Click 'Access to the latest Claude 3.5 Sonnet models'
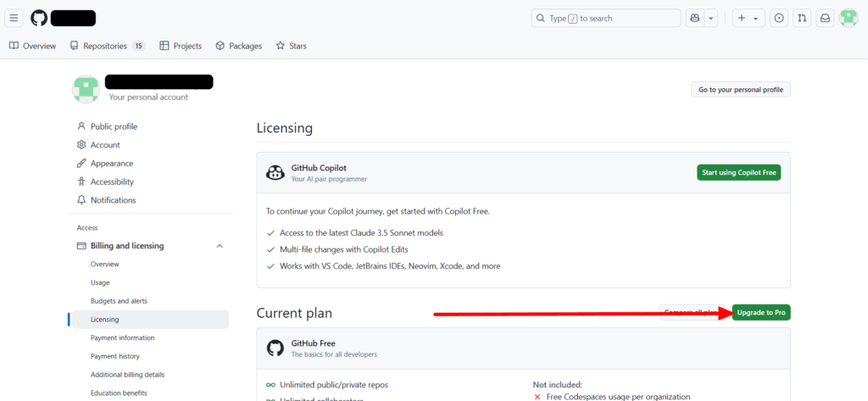 [x=361, y=232]
